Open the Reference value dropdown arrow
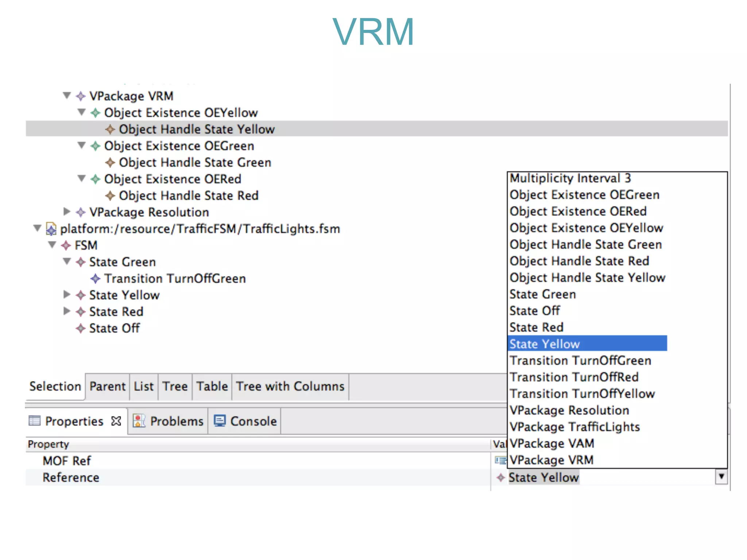Viewport: 747px width, 560px height. pyautogui.click(x=721, y=477)
